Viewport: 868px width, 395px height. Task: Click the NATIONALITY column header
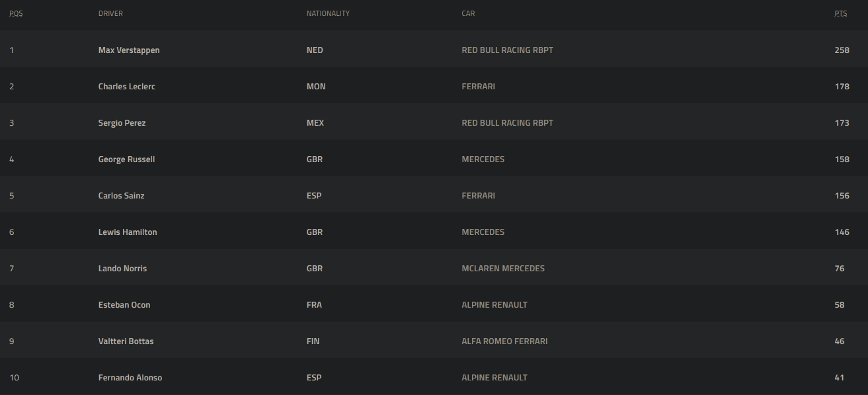(328, 13)
